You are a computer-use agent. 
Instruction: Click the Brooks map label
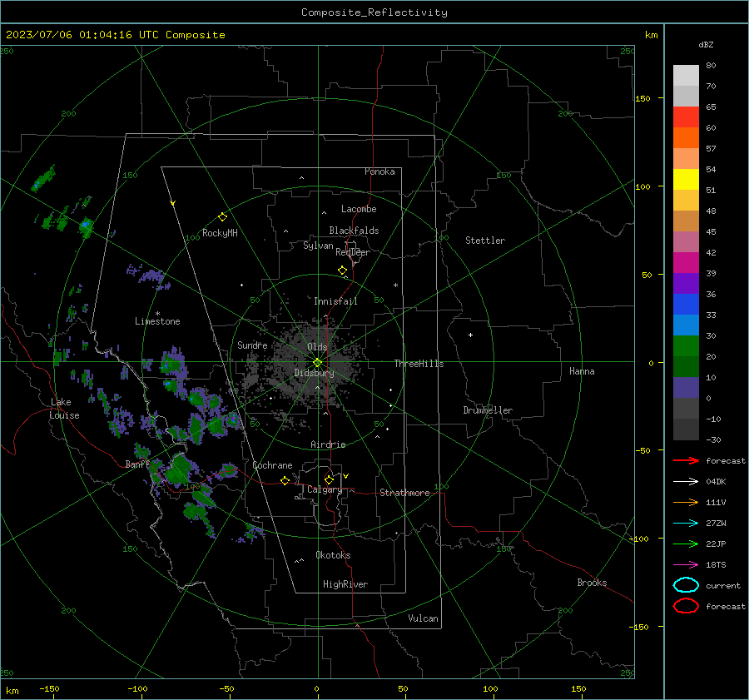tap(592, 583)
